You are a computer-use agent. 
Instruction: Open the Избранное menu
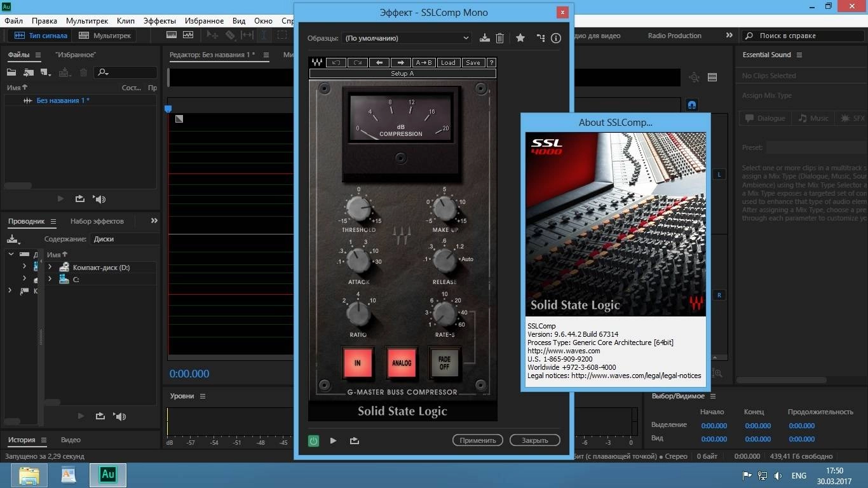point(204,21)
